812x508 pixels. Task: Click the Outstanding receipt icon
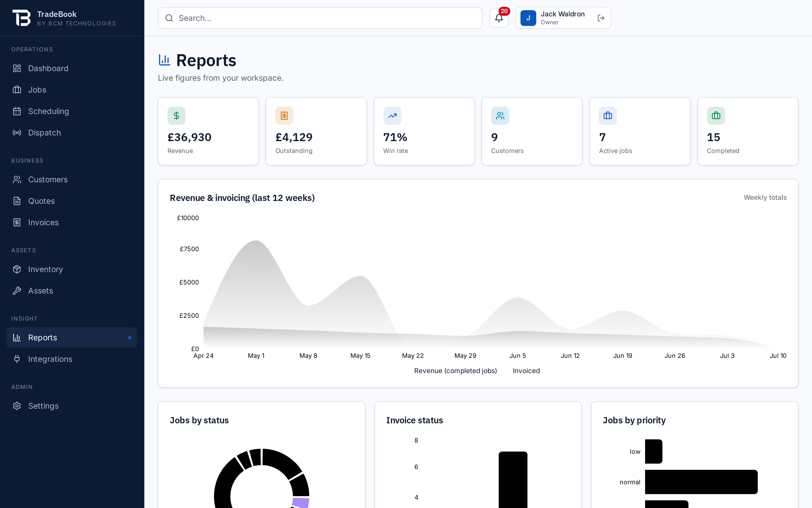click(284, 116)
